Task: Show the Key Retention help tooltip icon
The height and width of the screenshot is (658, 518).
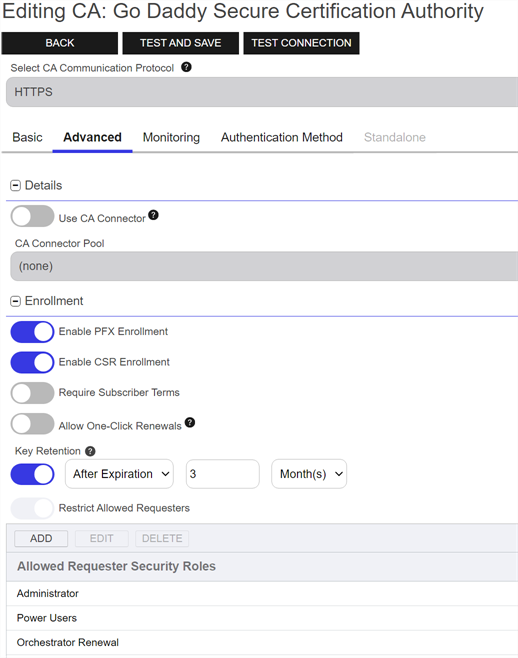Action: (x=90, y=451)
